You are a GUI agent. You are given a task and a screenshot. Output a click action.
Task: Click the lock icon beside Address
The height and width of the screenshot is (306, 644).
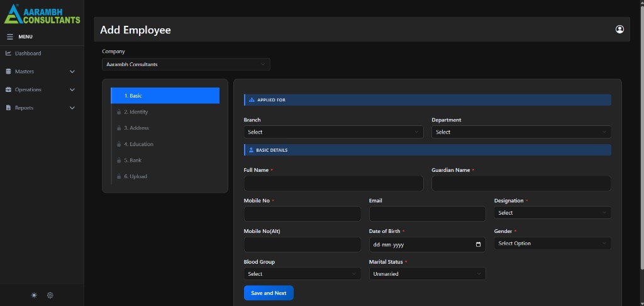point(119,128)
